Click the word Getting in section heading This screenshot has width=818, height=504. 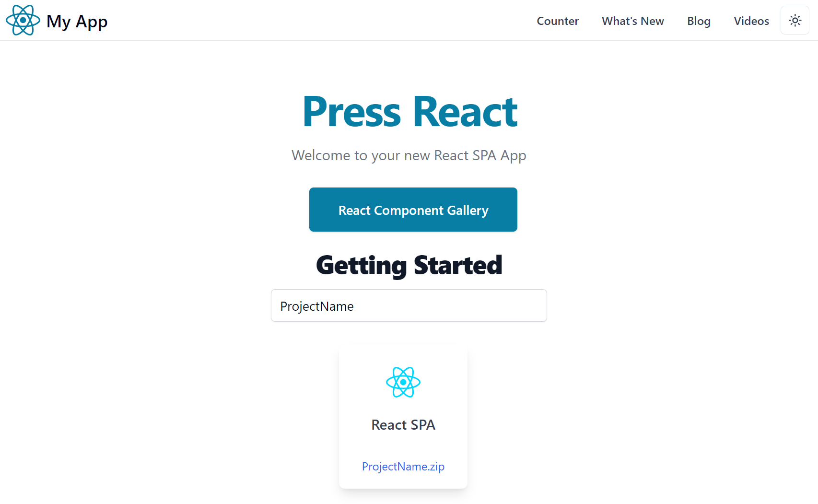tap(362, 266)
